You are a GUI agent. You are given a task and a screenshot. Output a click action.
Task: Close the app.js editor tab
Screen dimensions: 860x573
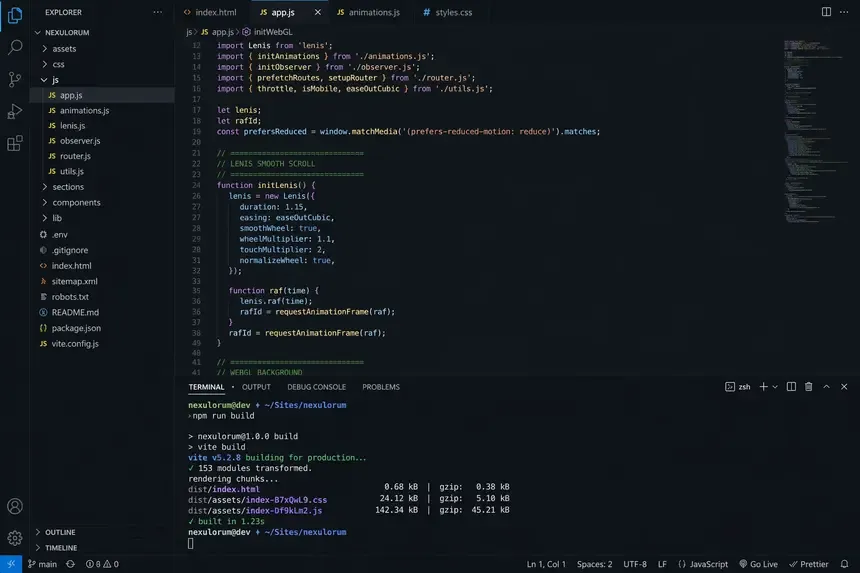point(318,12)
